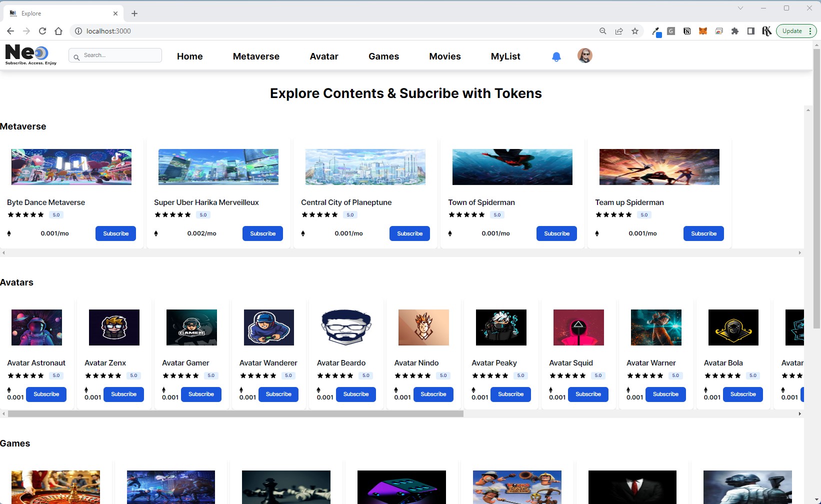
Task: Open roulette game thumbnail
Action: 55,487
